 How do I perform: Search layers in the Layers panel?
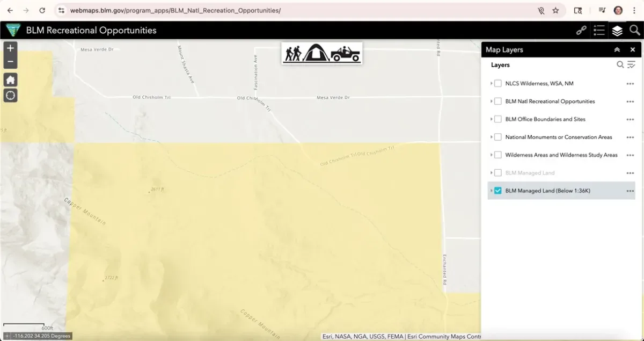pyautogui.click(x=620, y=65)
